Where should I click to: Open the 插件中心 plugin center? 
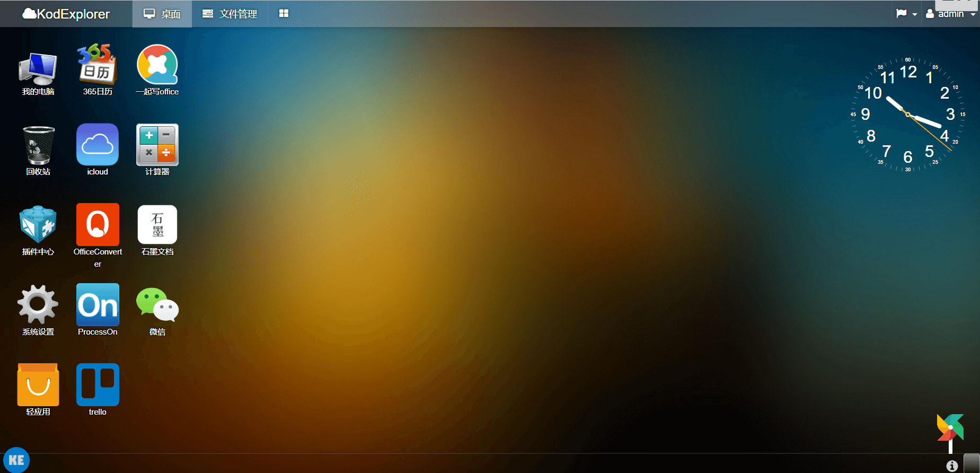(38, 225)
